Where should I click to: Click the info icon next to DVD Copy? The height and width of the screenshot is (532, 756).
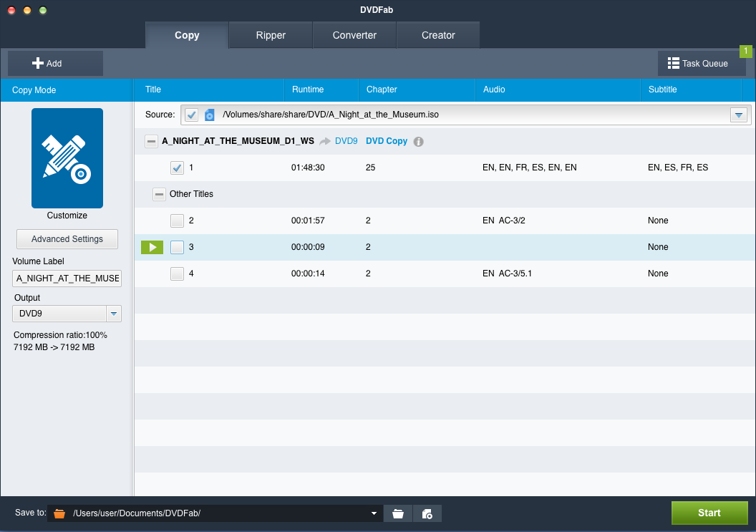419,142
